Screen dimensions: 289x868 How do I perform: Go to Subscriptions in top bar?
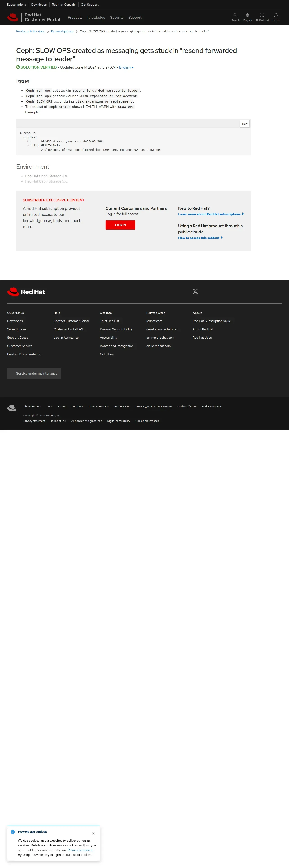coord(16,5)
